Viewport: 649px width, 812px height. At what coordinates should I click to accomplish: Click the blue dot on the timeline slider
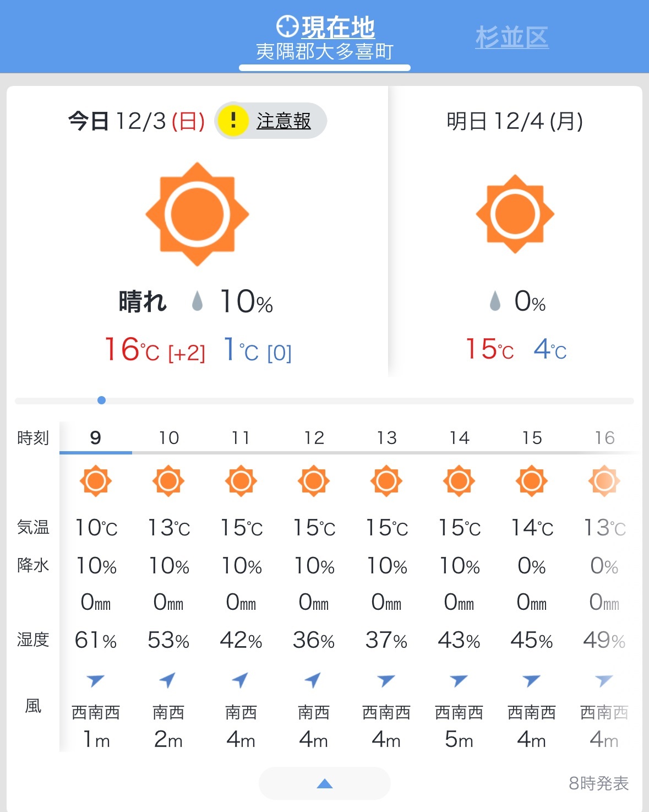(x=101, y=400)
